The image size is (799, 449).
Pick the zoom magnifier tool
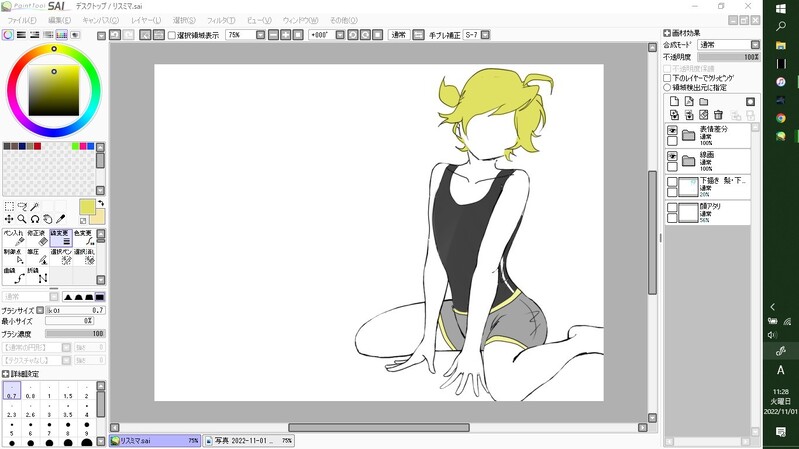(22, 219)
